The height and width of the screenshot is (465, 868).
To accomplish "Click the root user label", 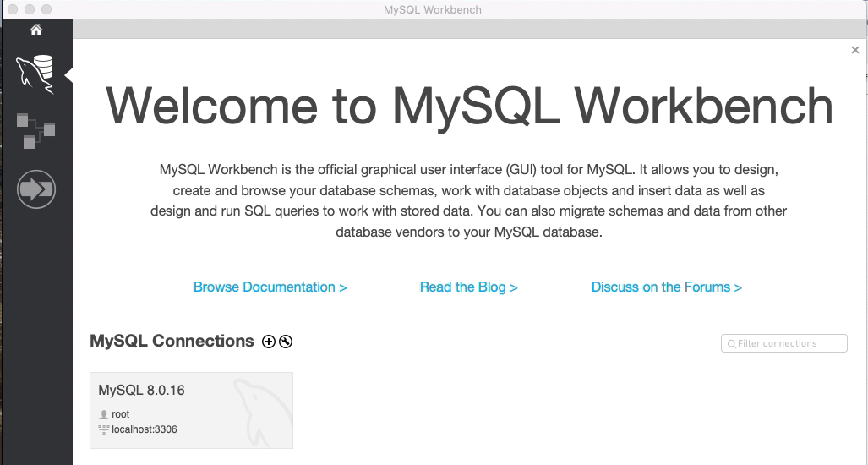I will point(121,414).
